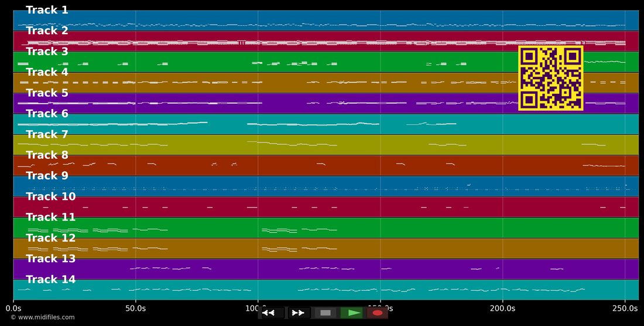Click the fast-forward playback button
644x326 pixels.
[299, 313]
